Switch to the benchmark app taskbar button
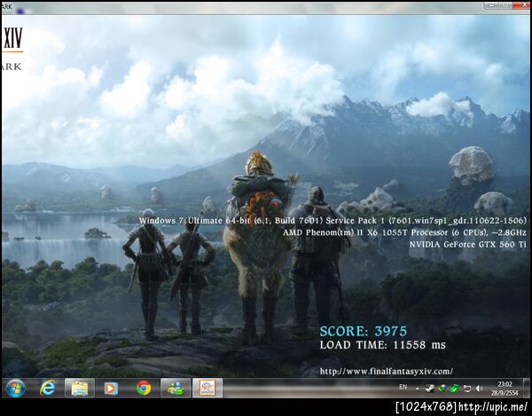532x416 pixels. pyautogui.click(x=207, y=388)
